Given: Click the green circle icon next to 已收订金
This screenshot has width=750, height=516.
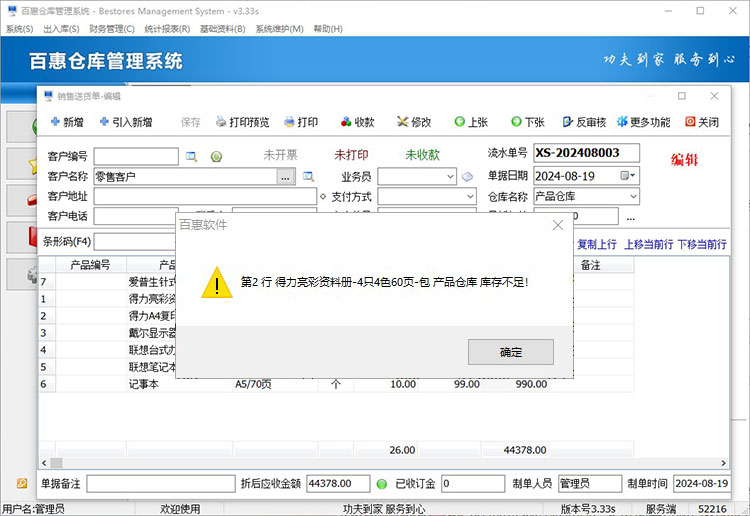Looking at the screenshot, I should (382, 484).
